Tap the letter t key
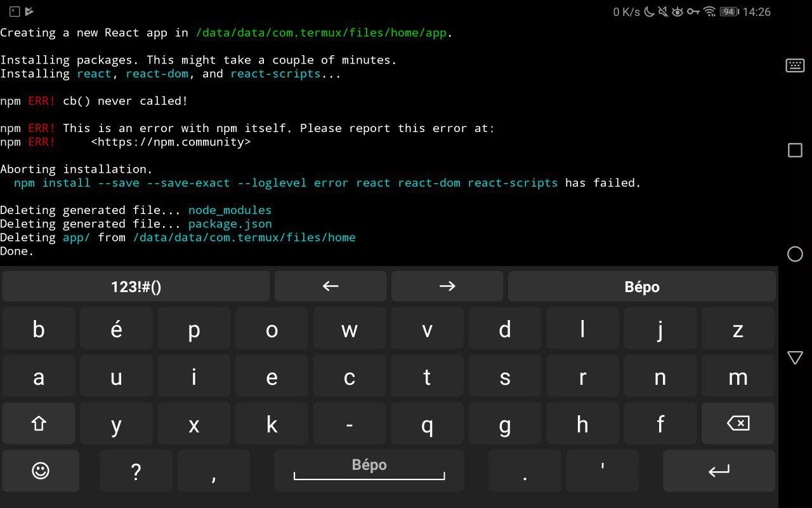Viewport: 812px width, 508px height. click(x=427, y=377)
